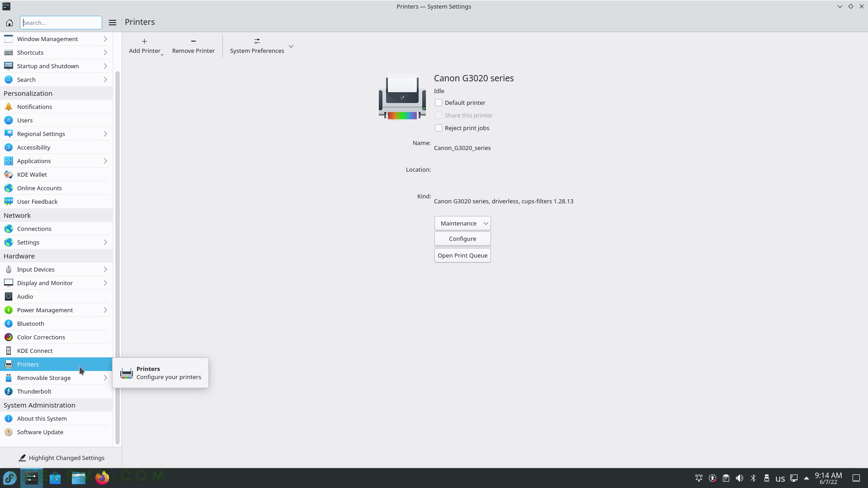Open About this System
Screen dimensions: 868x488
[x=56, y=418]
